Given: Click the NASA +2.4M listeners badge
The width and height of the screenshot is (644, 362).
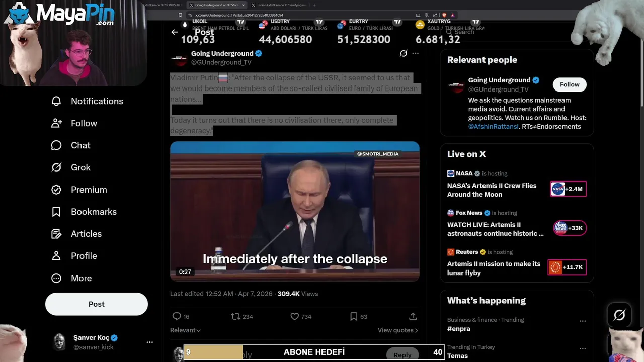Looking at the screenshot, I should point(568,189).
